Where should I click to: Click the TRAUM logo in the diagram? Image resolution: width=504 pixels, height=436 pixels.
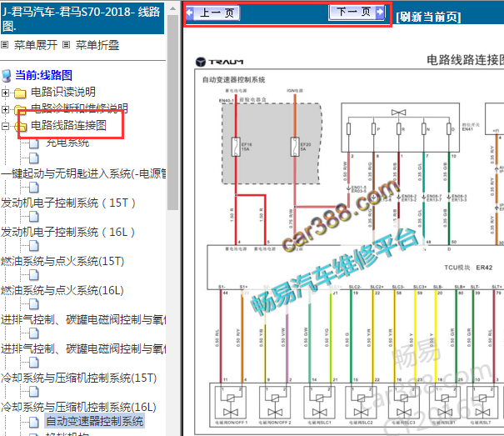[220, 62]
